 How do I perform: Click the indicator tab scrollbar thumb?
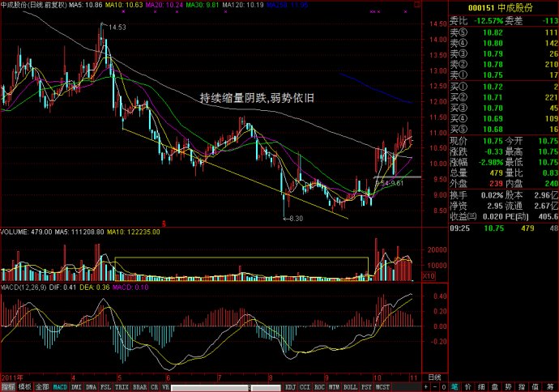pyautogui.click(x=211, y=387)
